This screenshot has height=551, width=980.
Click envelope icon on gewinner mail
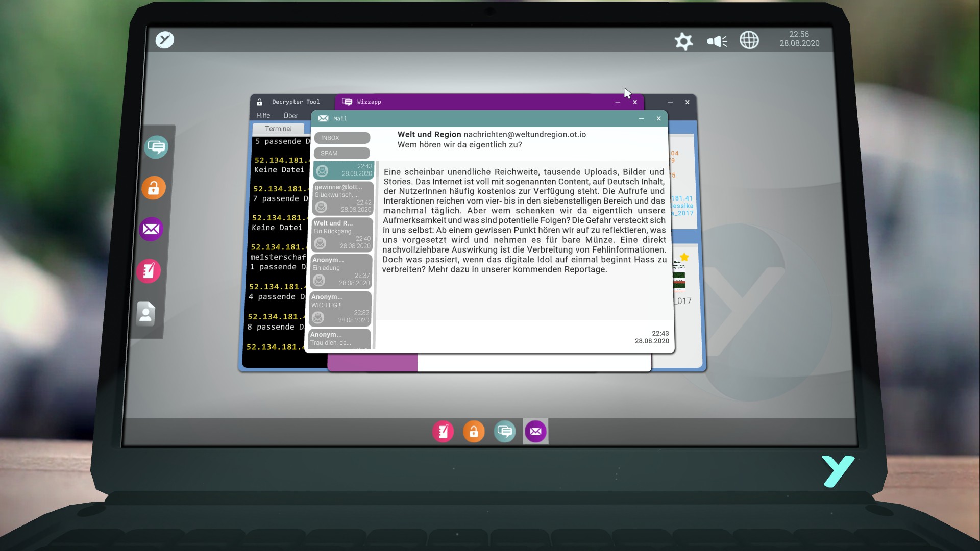pyautogui.click(x=321, y=207)
